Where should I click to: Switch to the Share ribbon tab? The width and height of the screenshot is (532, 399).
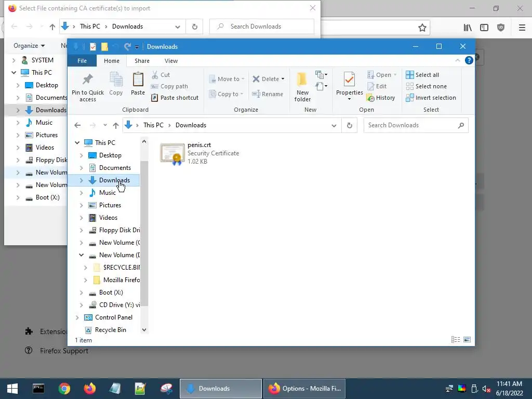(x=142, y=61)
